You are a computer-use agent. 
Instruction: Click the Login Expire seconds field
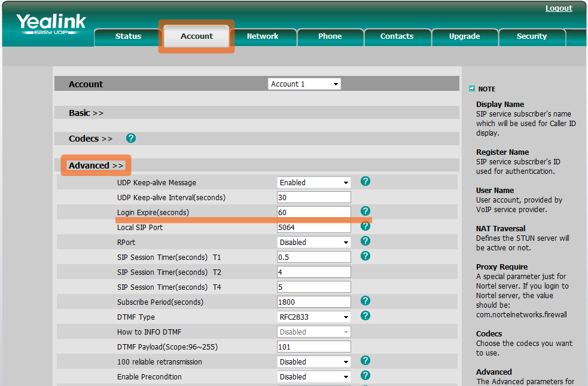(314, 212)
